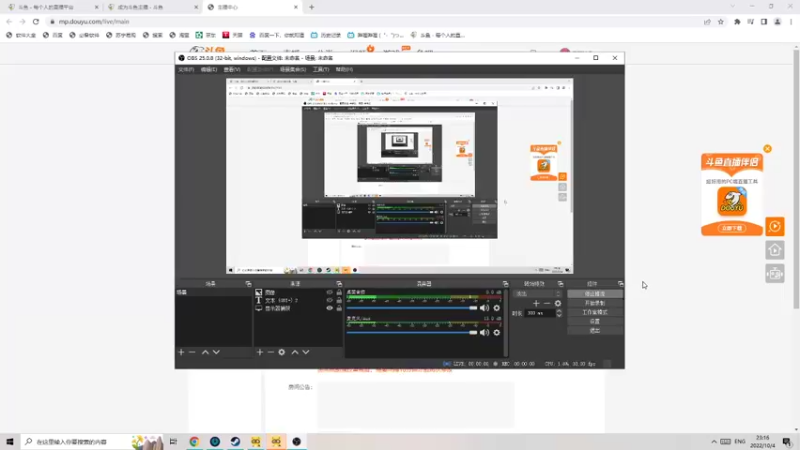Open the Windows Start menu
The height and width of the screenshot is (450, 800).
(x=10, y=441)
